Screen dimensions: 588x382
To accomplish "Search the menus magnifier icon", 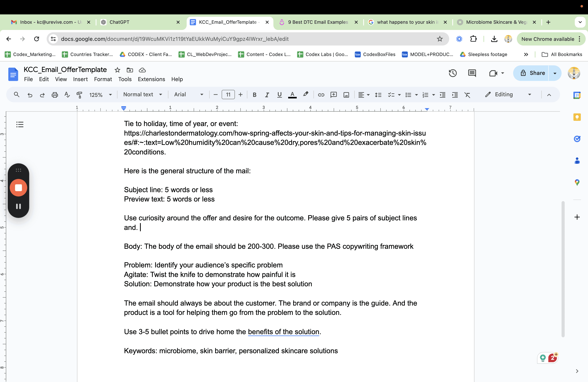I will tap(17, 95).
